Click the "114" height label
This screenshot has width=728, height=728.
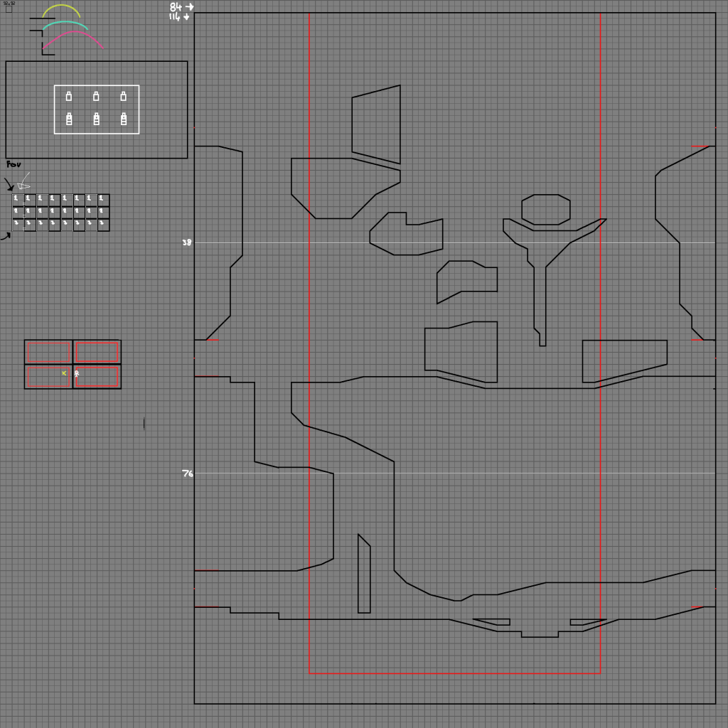[x=175, y=16]
